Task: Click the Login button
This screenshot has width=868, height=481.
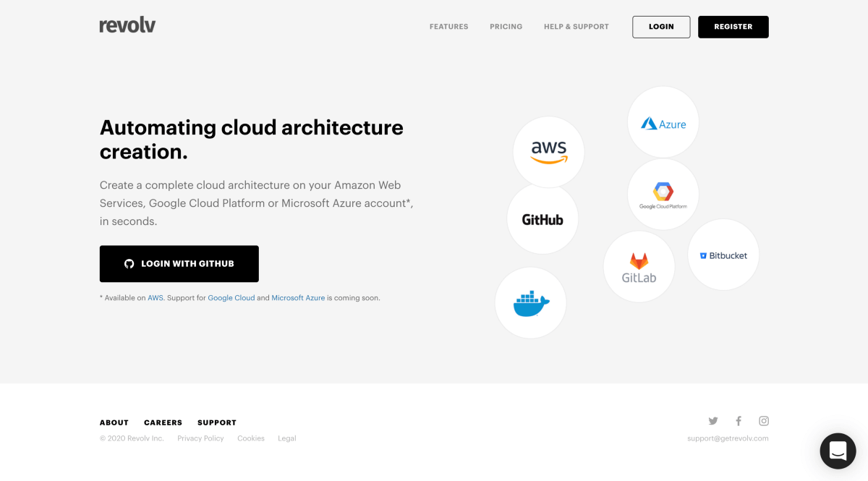Action: point(661,27)
